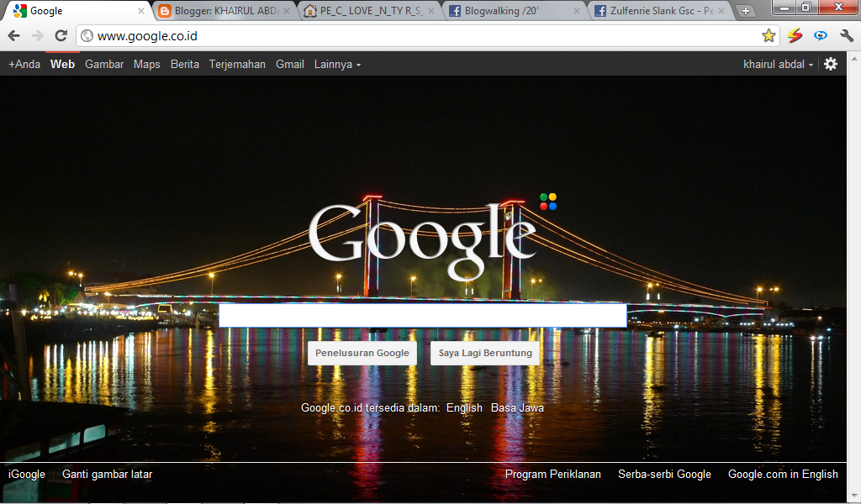Viewport: 861px width, 504px height.
Task: Click the site info globe icon in address bar
Action: [87, 36]
